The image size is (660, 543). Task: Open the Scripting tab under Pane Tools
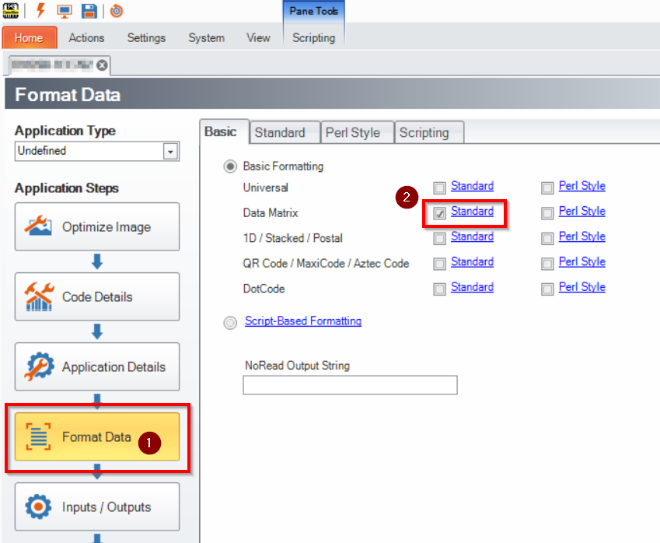pyautogui.click(x=314, y=38)
